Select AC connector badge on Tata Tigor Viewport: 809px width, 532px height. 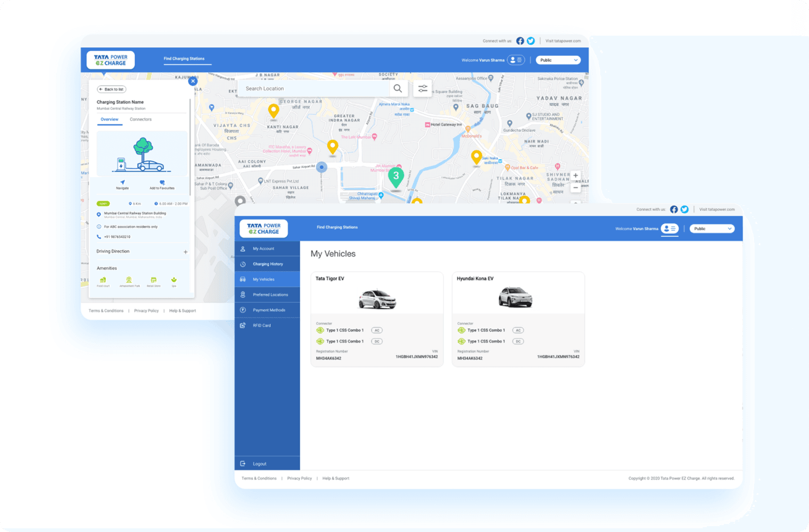[377, 330]
